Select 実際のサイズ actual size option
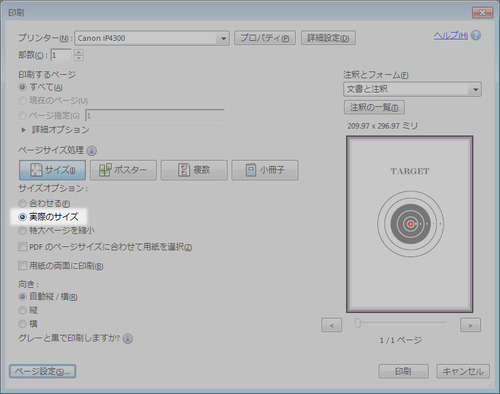 coord(22,217)
